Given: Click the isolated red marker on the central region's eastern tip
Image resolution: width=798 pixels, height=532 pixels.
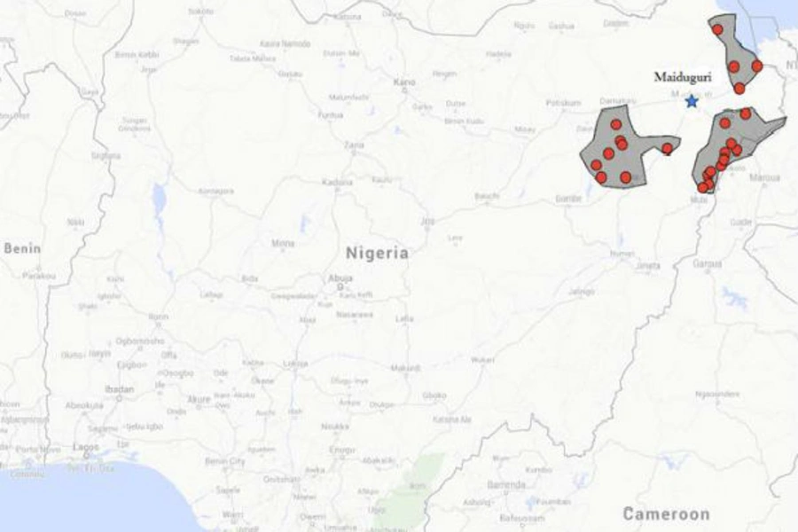Looking at the screenshot, I should click(x=667, y=149).
